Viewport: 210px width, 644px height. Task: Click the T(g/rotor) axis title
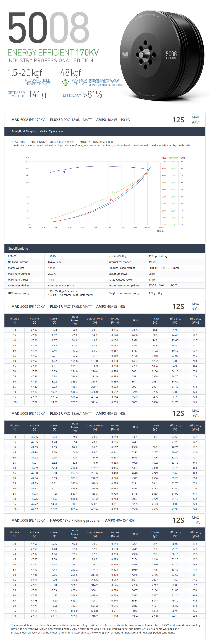point(174,158)
